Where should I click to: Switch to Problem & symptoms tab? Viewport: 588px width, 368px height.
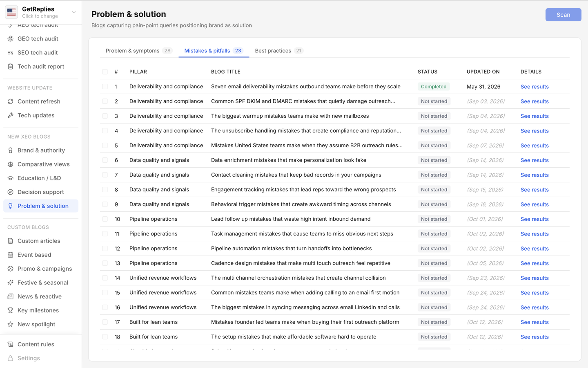[x=139, y=51]
